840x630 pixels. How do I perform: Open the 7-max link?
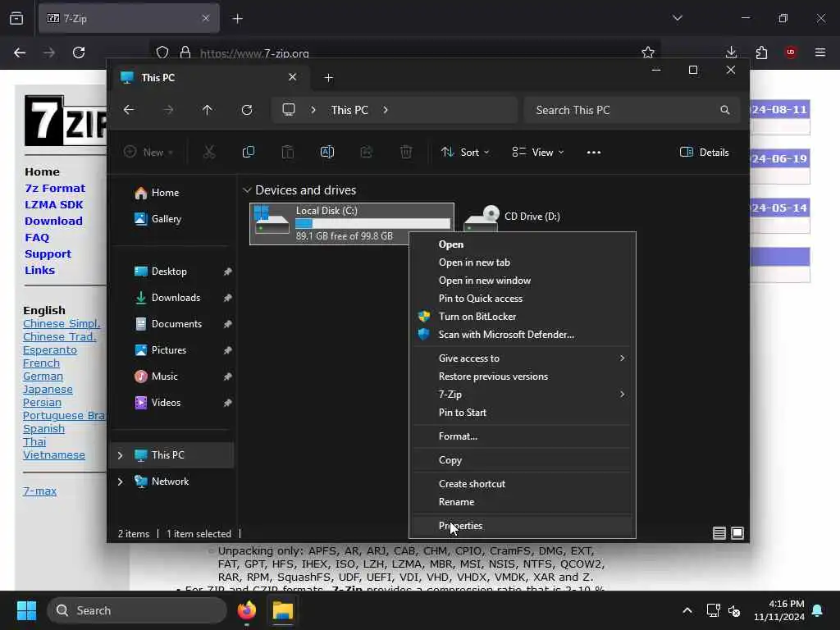pos(39,491)
